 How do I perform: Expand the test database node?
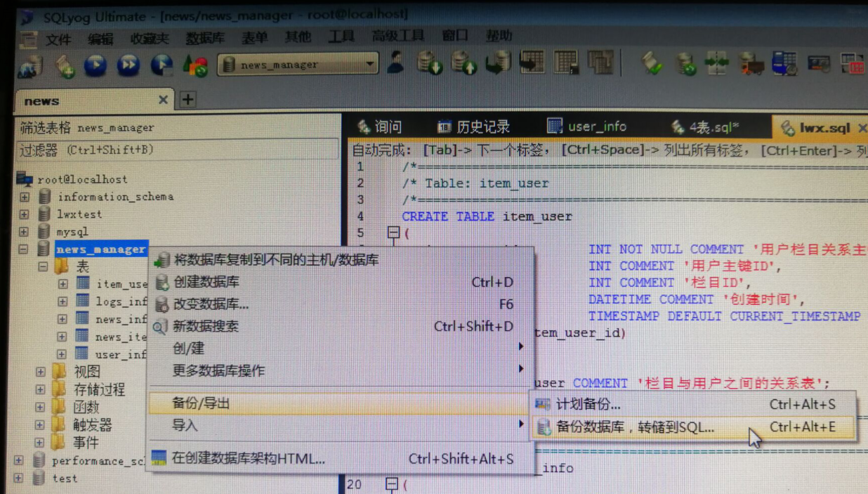[x=19, y=479]
